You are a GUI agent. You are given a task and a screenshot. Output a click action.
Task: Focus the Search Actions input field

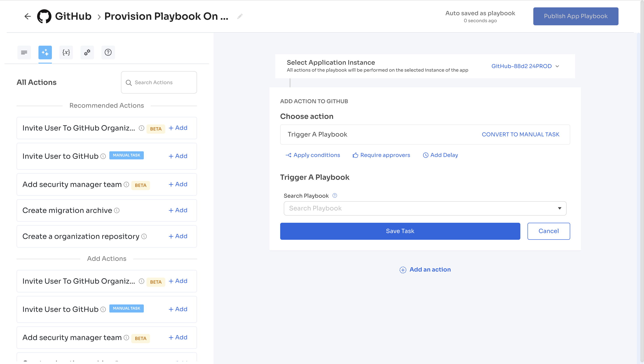tap(159, 82)
